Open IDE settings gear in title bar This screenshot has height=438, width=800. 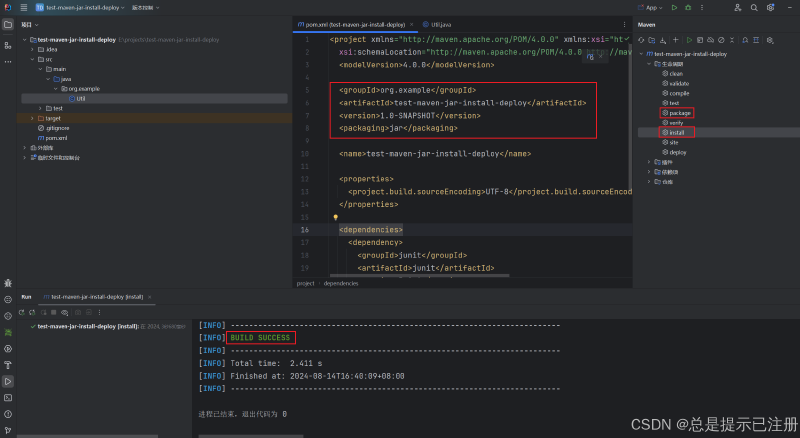pyautogui.click(x=770, y=8)
